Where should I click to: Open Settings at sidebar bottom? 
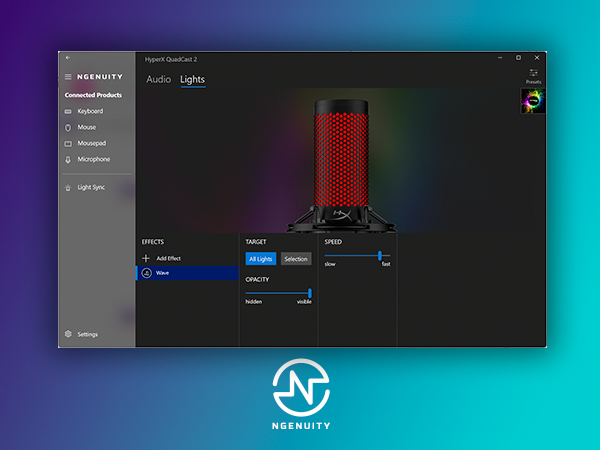88,334
